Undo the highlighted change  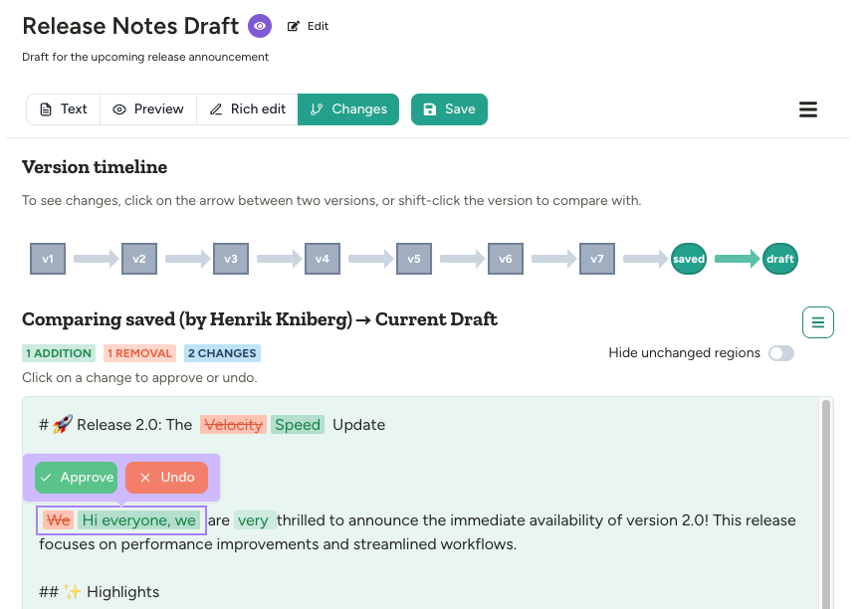click(x=166, y=477)
